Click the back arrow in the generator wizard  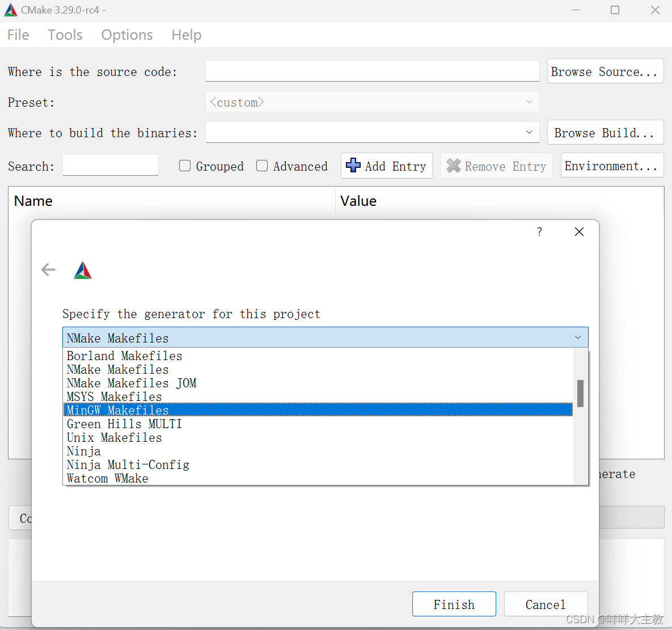point(48,269)
